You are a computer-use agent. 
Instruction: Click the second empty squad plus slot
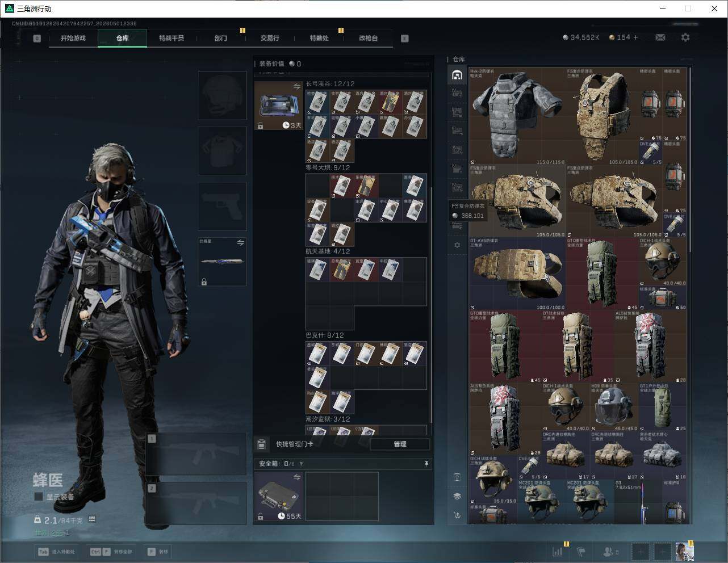pyautogui.click(x=663, y=551)
